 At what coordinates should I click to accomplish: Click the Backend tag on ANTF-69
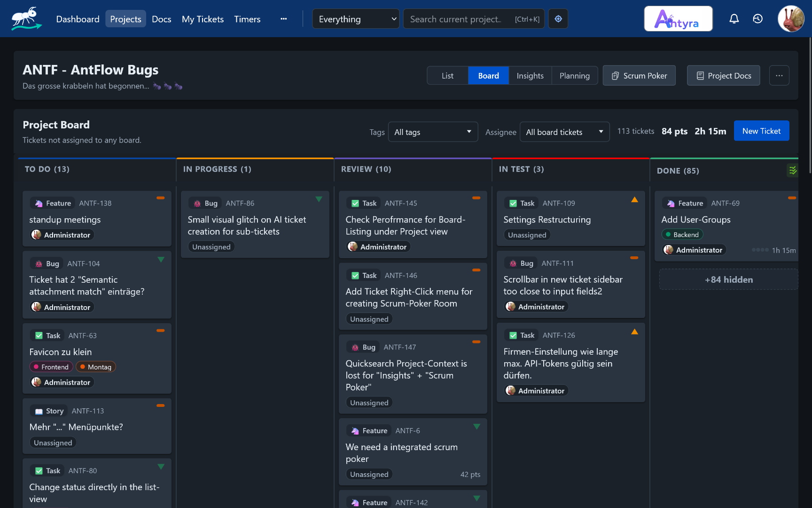point(682,235)
